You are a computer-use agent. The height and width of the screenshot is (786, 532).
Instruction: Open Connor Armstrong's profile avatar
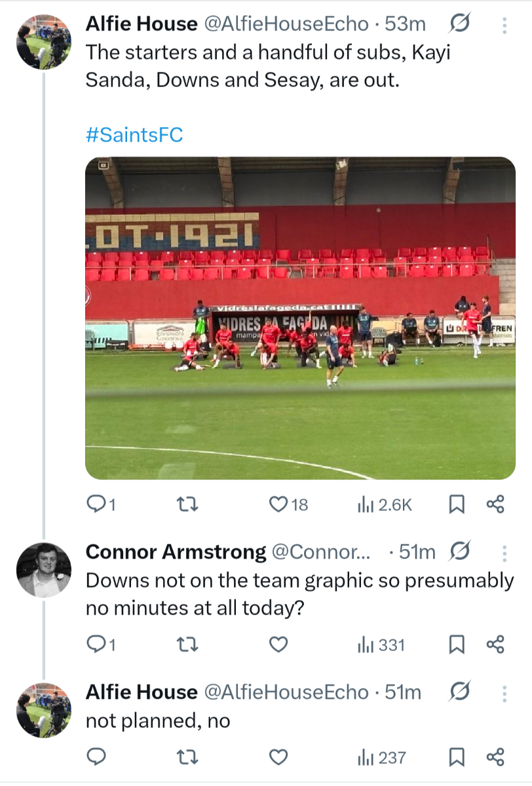coord(43,570)
